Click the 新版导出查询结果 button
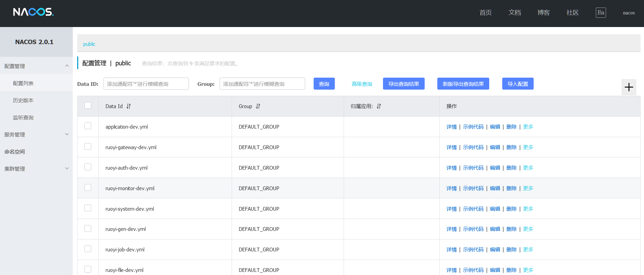Viewport: 644px width, 275px height. click(463, 84)
